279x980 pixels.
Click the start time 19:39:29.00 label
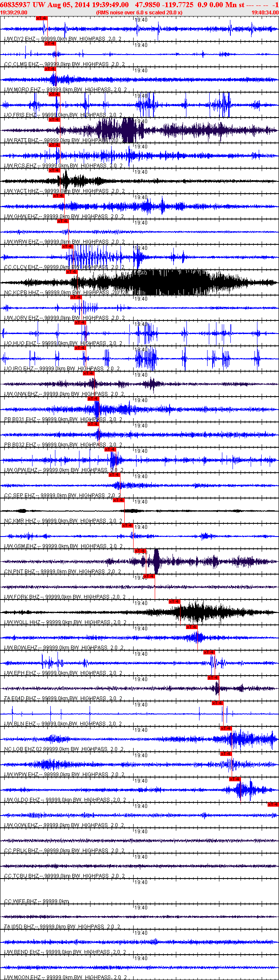14,13
